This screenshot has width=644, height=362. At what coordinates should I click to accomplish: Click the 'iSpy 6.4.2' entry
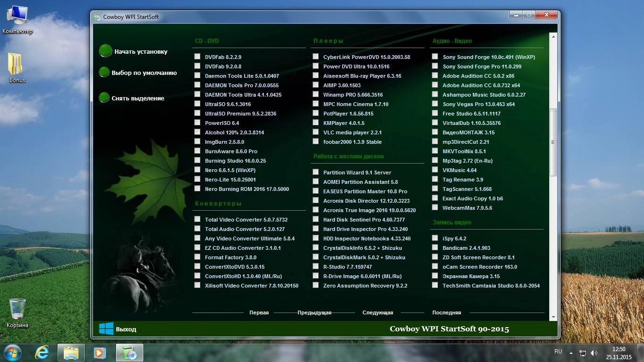point(454,239)
